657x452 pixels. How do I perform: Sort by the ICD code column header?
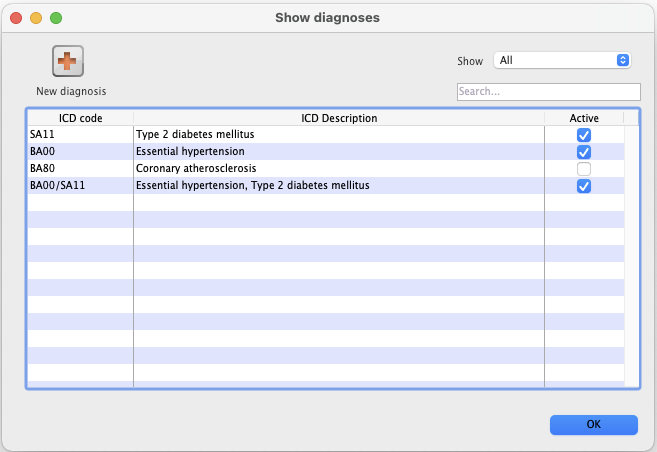80,118
